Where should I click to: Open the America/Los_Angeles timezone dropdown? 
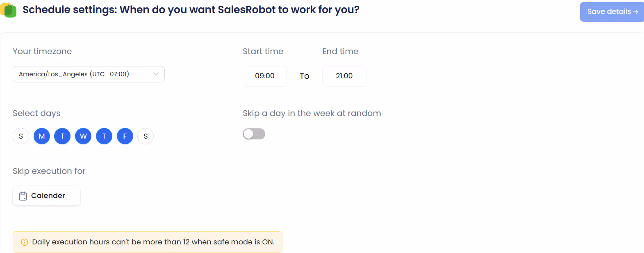pos(89,74)
